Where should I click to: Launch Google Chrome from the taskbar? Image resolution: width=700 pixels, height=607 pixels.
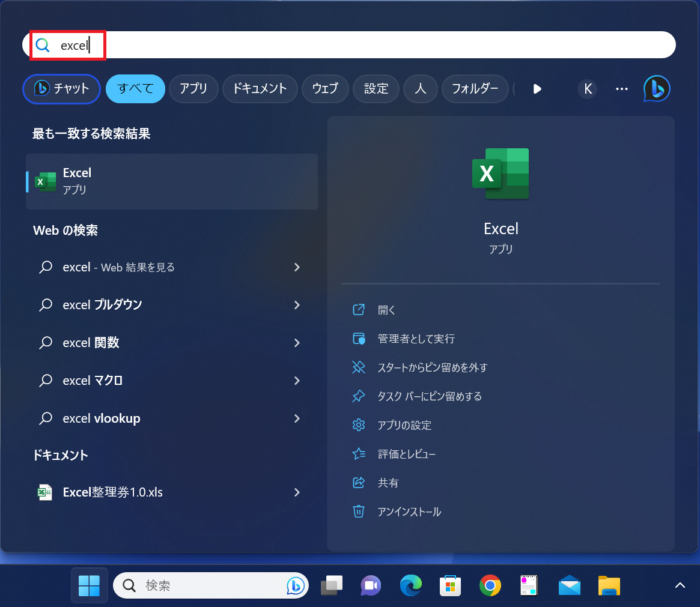pos(490,585)
